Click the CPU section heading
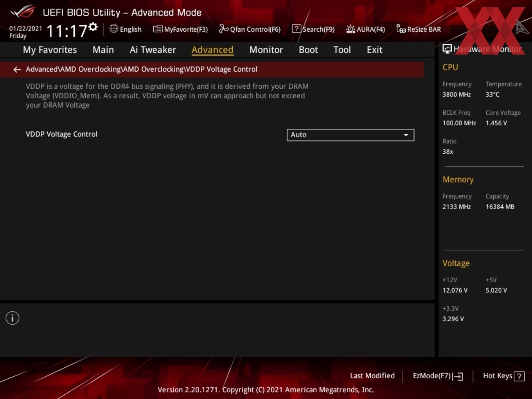This screenshot has height=399, width=532. [x=450, y=67]
